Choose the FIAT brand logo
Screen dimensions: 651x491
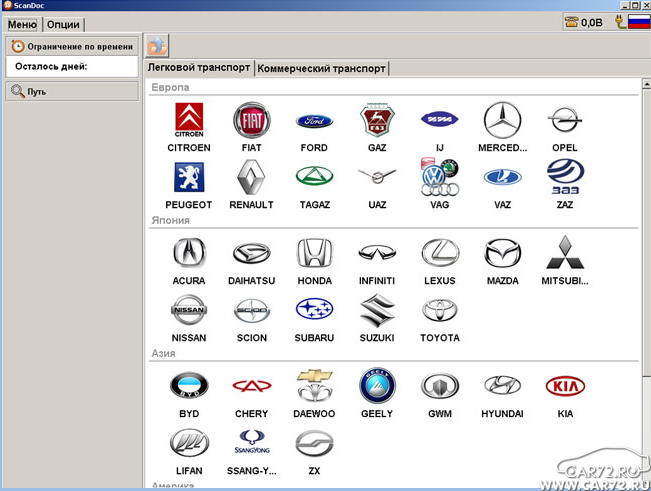pyautogui.click(x=252, y=120)
